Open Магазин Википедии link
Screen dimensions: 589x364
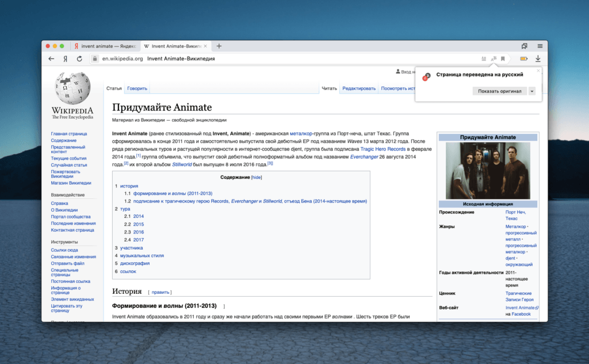pos(71,183)
